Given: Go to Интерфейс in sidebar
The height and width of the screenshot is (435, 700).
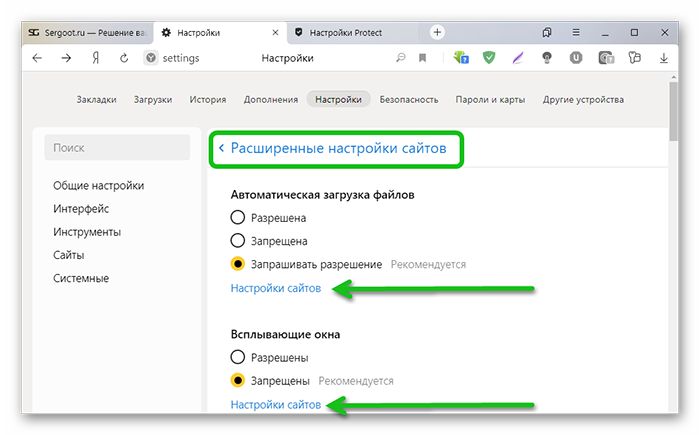Looking at the screenshot, I should tap(81, 209).
